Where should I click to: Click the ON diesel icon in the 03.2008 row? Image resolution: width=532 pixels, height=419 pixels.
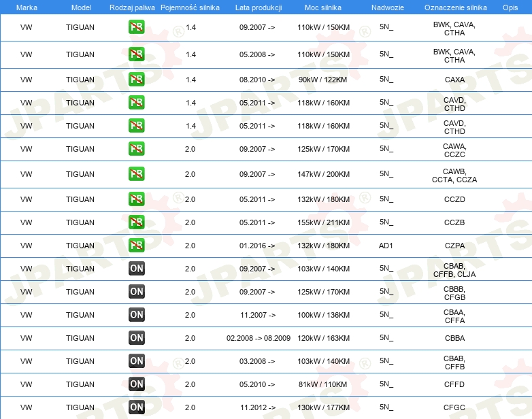tap(136, 361)
